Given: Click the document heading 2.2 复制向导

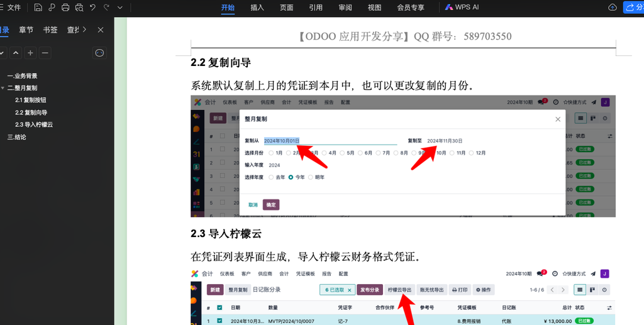Looking at the screenshot, I should tap(221, 63).
